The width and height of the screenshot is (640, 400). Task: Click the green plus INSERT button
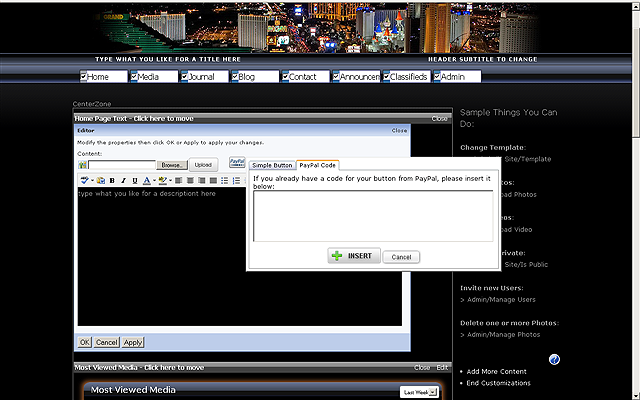point(351,256)
